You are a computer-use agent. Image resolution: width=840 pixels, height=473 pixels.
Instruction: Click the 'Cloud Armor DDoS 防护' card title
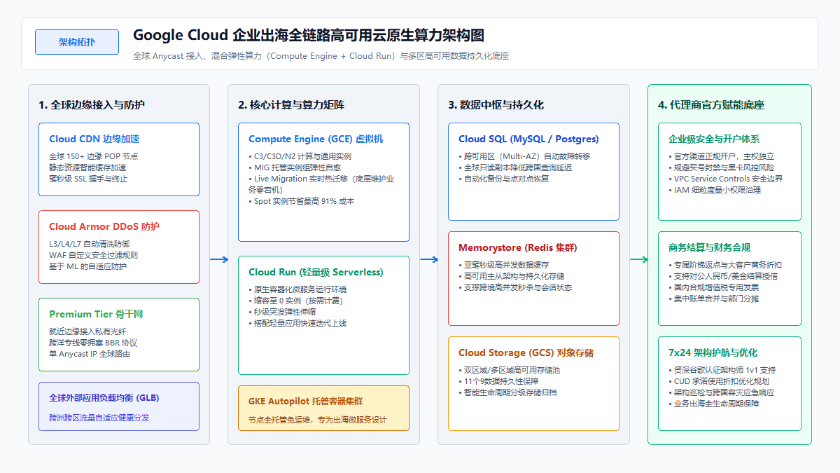pos(104,227)
